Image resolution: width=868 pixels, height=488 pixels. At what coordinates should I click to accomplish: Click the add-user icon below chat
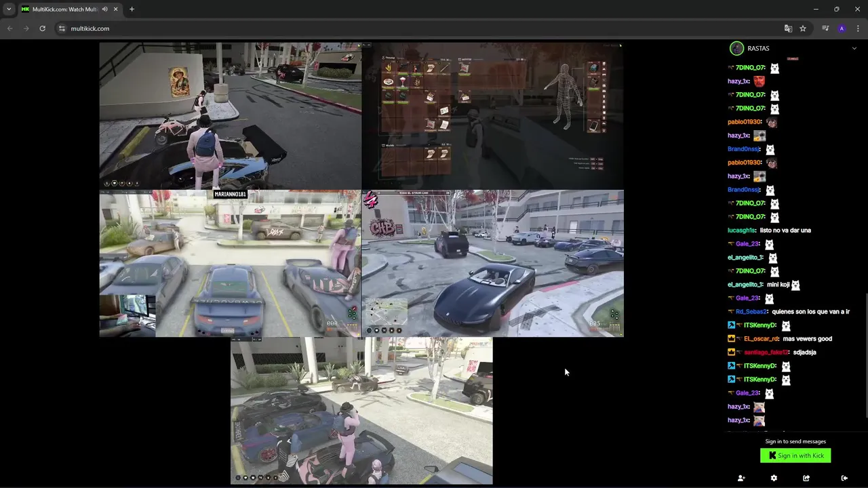tap(741, 478)
